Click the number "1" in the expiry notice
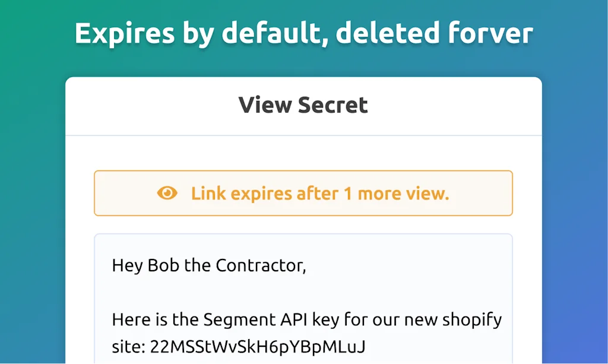The width and height of the screenshot is (608, 364). (x=347, y=194)
